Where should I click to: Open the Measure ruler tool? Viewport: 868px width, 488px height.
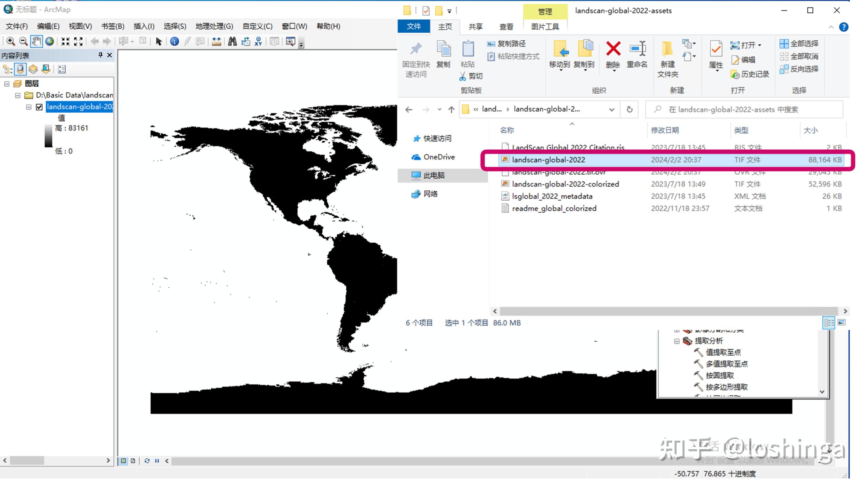point(216,41)
